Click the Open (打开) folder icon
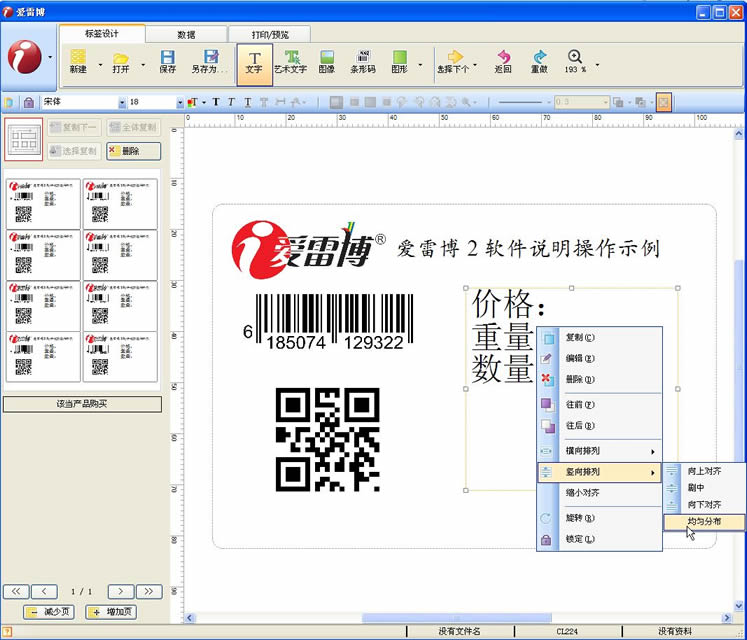This screenshot has width=747, height=640. [121, 59]
